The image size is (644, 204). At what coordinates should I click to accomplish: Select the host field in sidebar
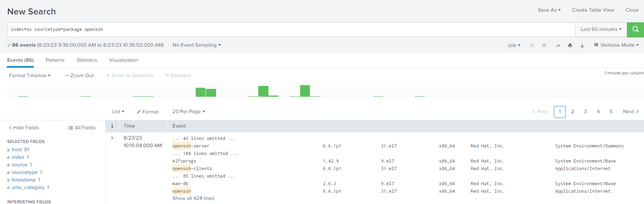17,150
